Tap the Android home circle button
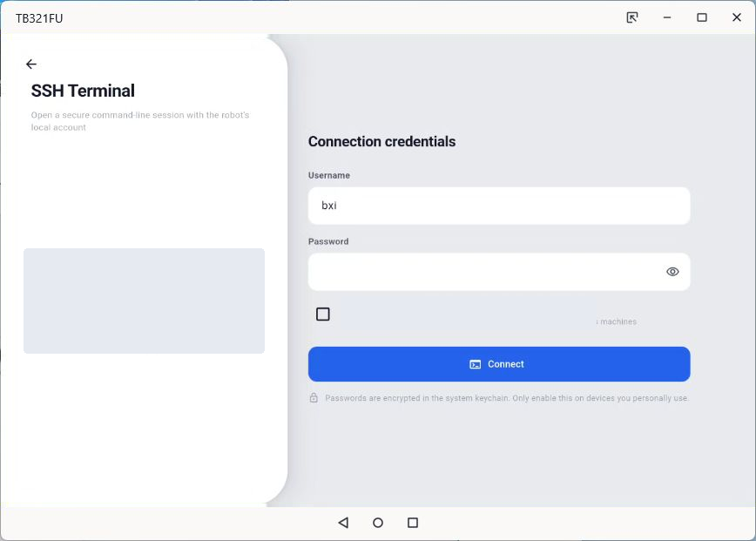This screenshot has width=756, height=541. click(378, 523)
